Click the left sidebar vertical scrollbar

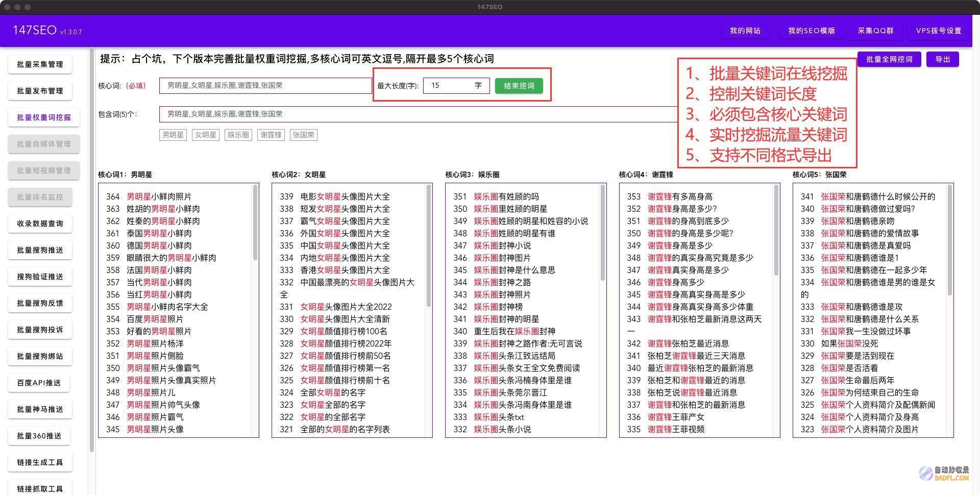[92, 250]
